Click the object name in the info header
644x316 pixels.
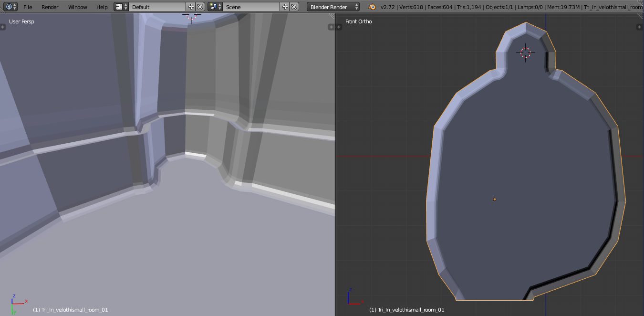tap(613, 7)
